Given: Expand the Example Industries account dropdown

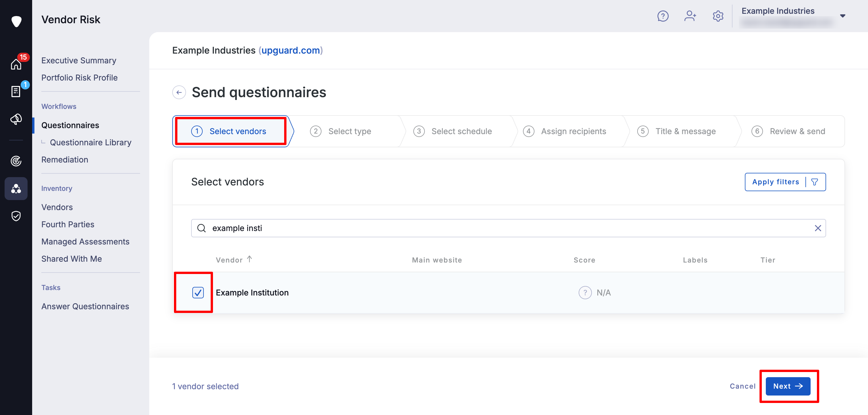Looking at the screenshot, I should pyautogui.click(x=842, y=16).
